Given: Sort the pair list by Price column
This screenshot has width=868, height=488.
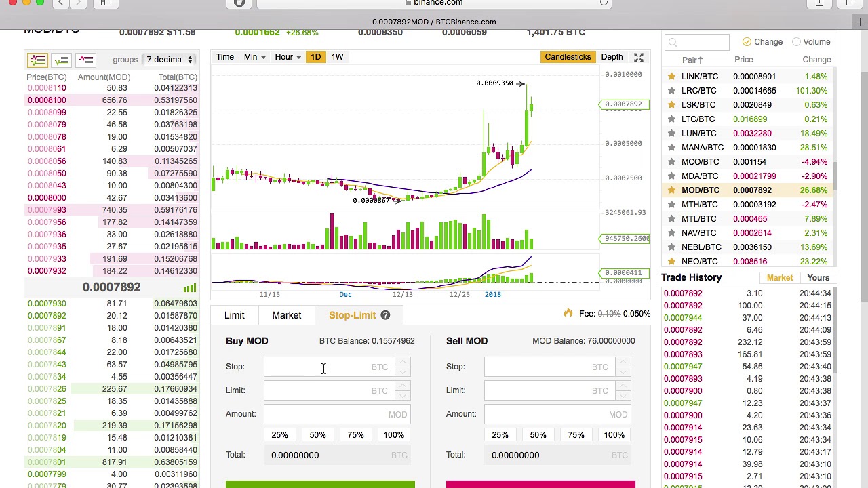Looking at the screenshot, I should [743, 60].
